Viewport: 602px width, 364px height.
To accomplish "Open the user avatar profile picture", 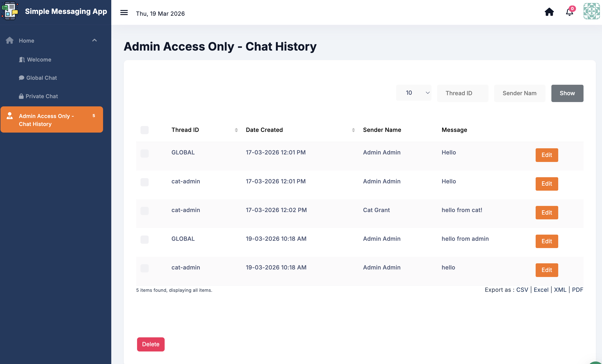I will [x=592, y=11].
